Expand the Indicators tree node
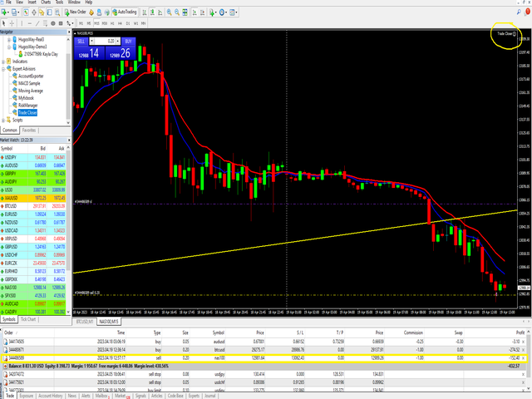 (3, 62)
